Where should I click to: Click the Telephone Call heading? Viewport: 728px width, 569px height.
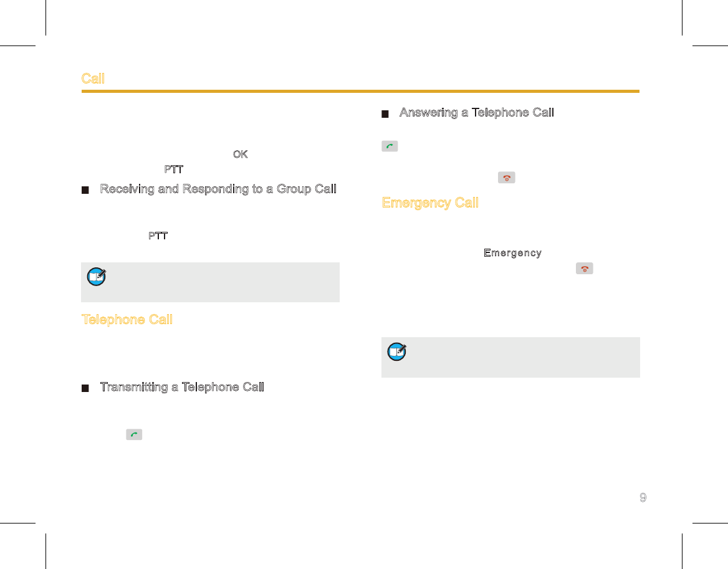coord(127,320)
